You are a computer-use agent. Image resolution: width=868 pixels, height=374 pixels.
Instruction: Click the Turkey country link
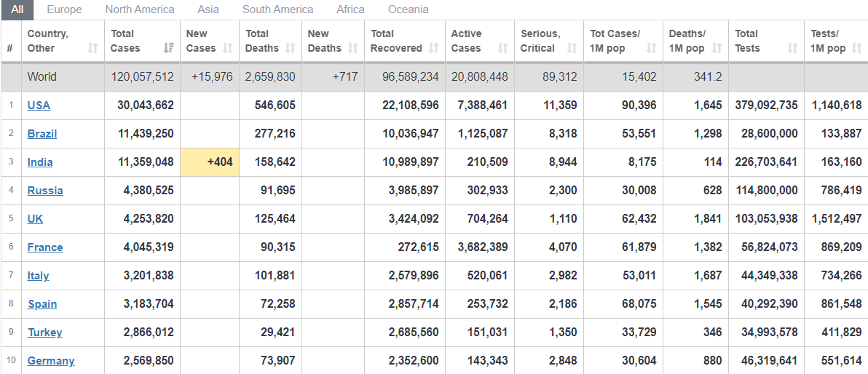[45, 333]
